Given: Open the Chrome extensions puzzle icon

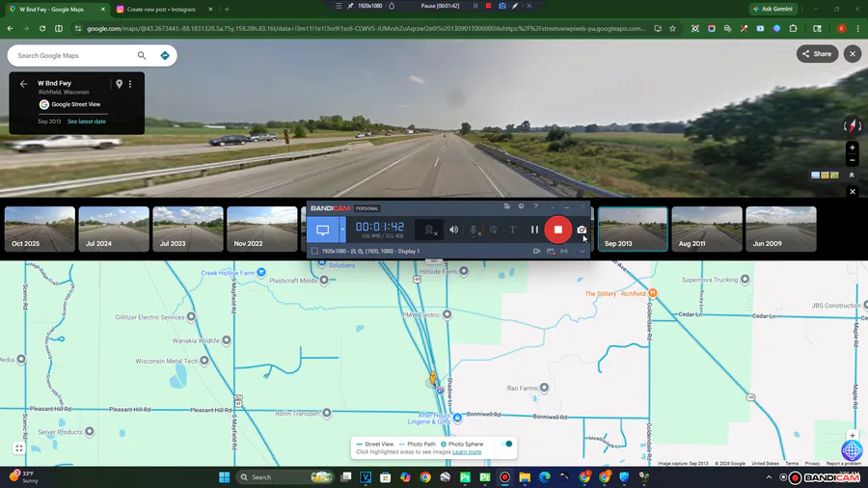Looking at the screenshot, I should 794,28.
